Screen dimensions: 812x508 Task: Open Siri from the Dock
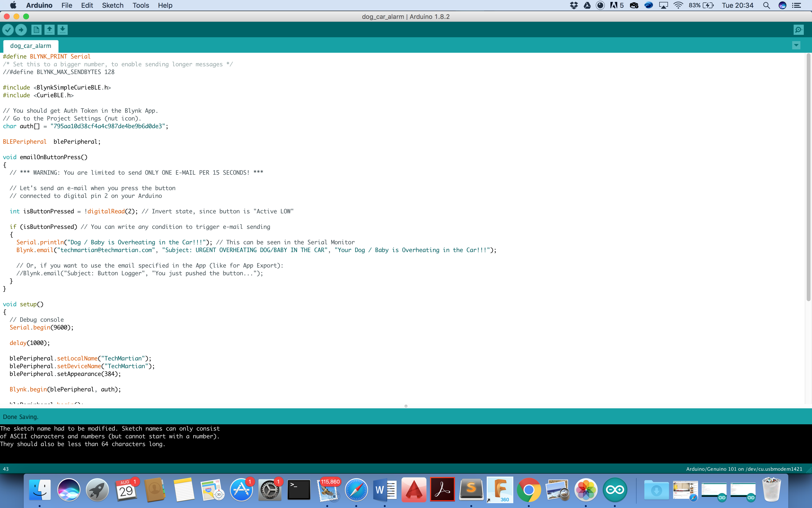click(x=69, y=490)
